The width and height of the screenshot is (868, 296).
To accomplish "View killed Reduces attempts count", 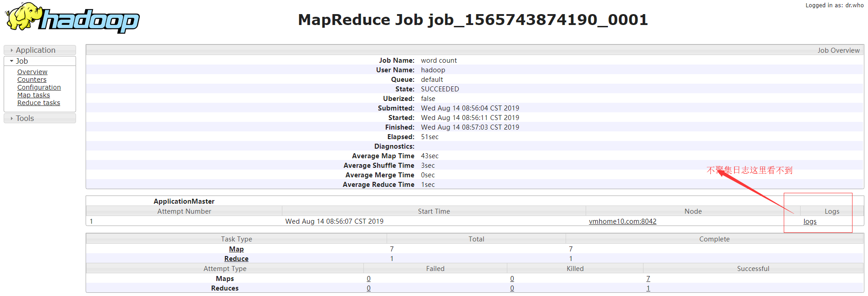I will point(512,288).
